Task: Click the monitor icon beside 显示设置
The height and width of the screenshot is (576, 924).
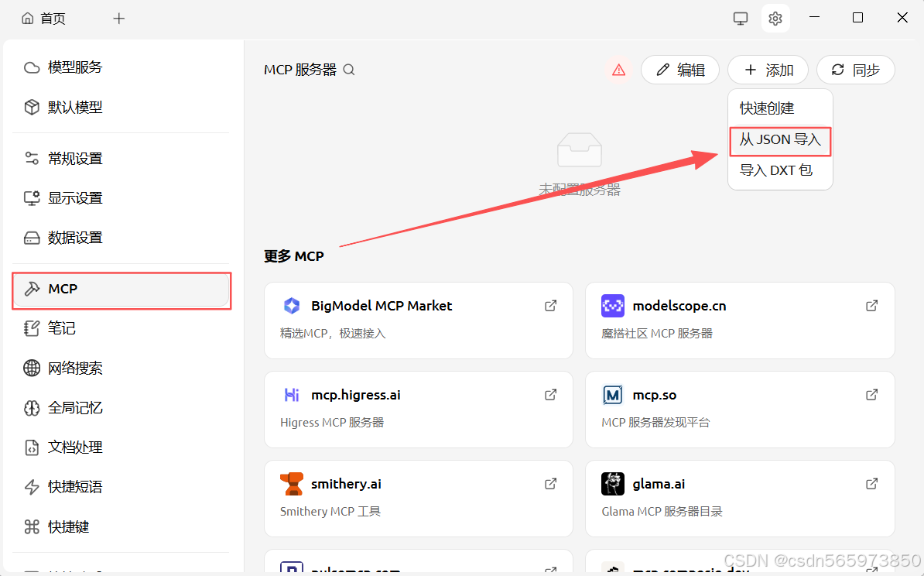Action: (x=32, y=198)
